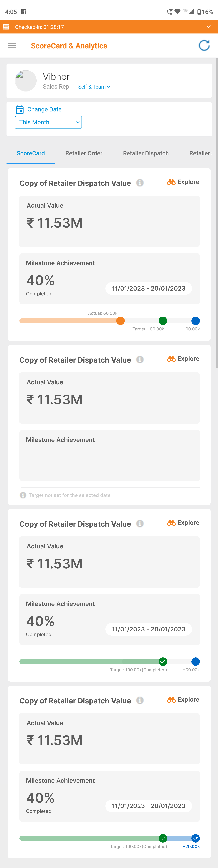Tap the "Actual: 60.00k" label
218x868 pixels.
point(103,313)
